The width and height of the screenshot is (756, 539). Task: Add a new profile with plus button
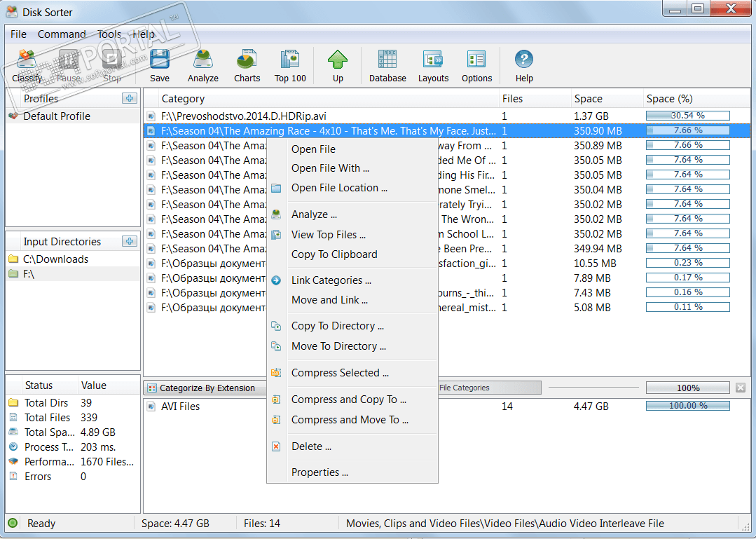point(129,98)
